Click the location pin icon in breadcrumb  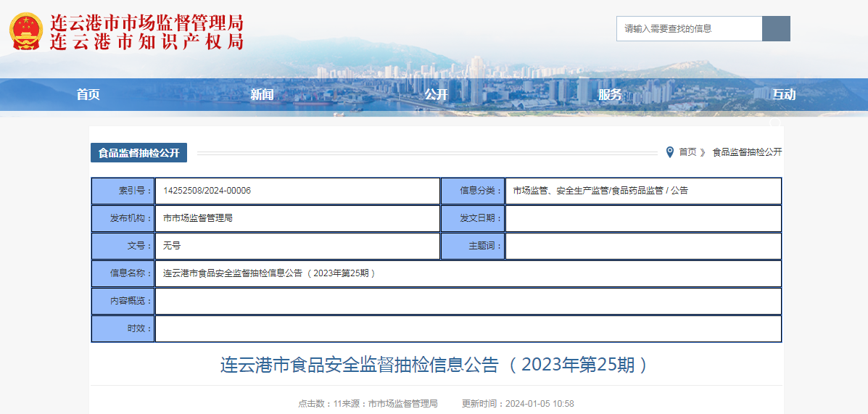(x=670, y=152)
